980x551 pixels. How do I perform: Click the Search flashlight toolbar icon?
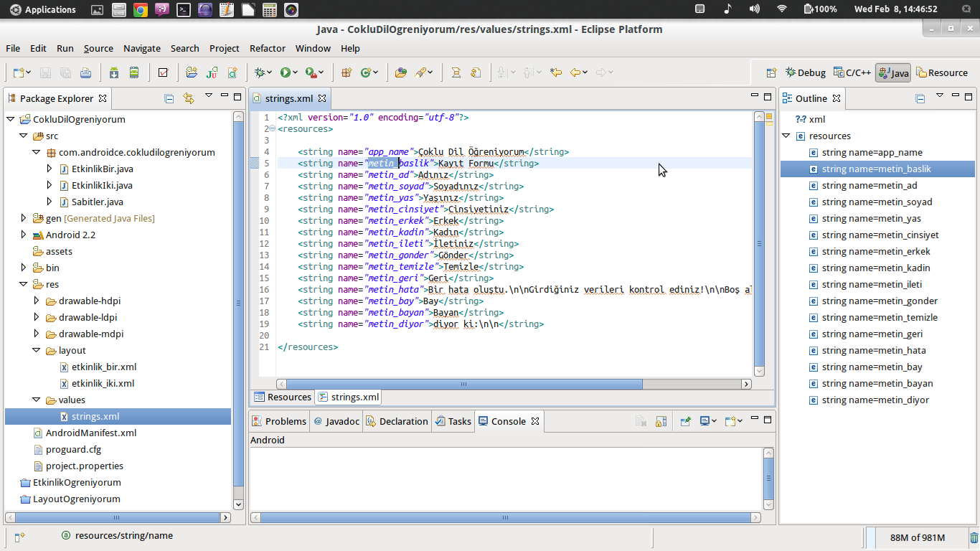421,72
